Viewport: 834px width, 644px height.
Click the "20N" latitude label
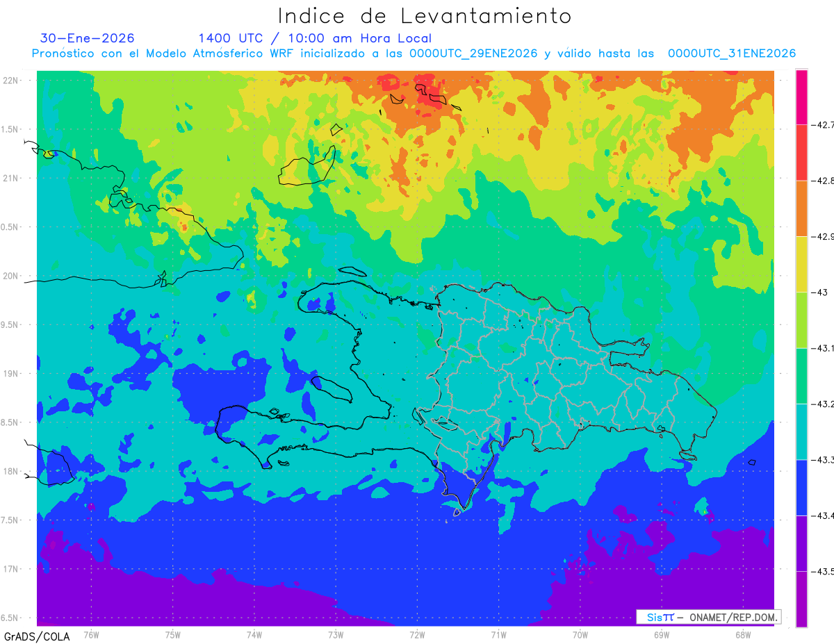tap(12, 276)
